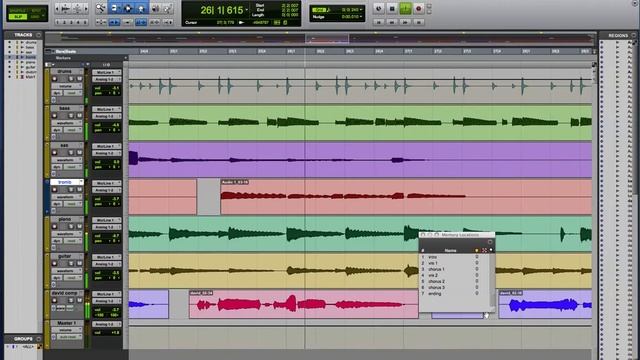Click the Bars/Beats ruler label
The image size is (640, 360).
[x=66, y=51]
